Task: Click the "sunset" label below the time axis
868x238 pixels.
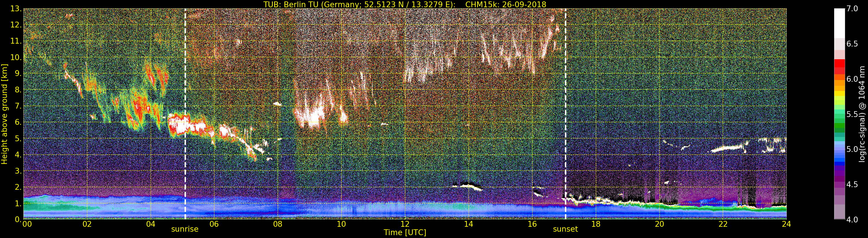Action: 565,229
